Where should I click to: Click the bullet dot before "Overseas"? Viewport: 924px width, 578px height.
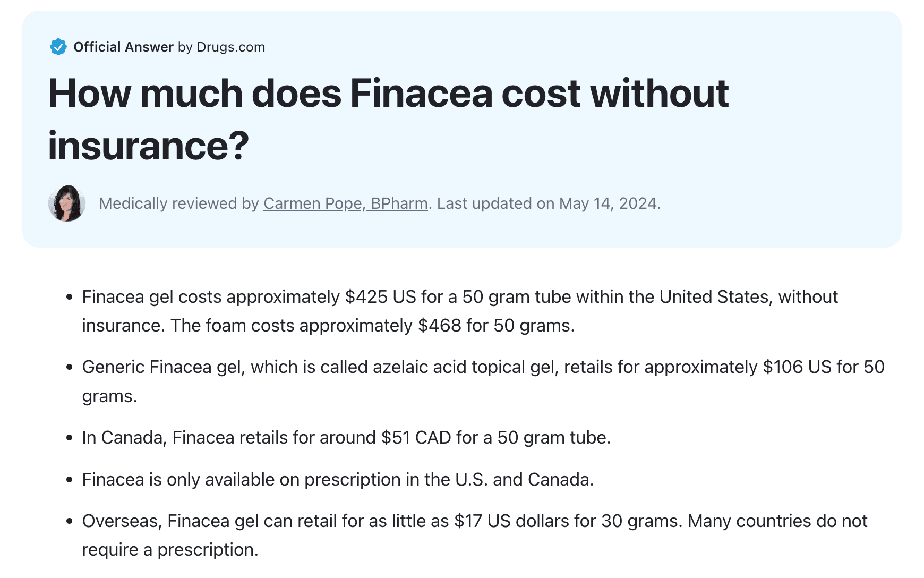click(69, 521)
